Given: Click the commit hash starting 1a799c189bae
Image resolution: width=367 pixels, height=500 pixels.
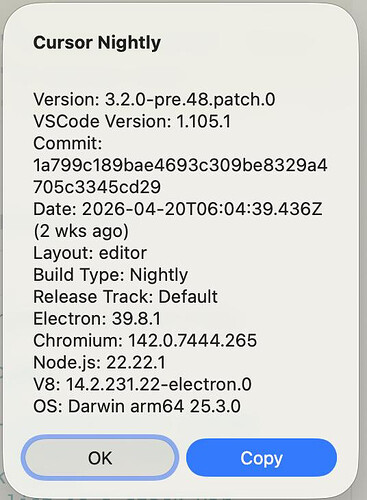Looking at the screenshot, I should (180, 165).
